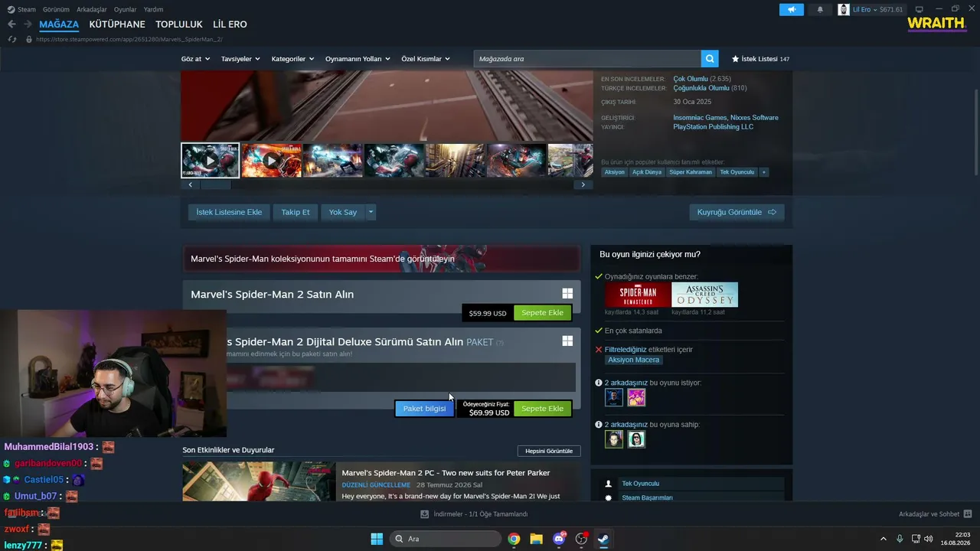The width and height of the screenshot is (980, 551).
Task: Open the Göz at dropdown
Action: pyautogui.click(x=195, y=59)
